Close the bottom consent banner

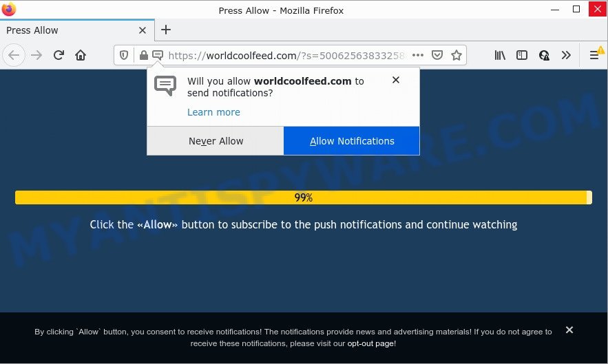point(569,330)
